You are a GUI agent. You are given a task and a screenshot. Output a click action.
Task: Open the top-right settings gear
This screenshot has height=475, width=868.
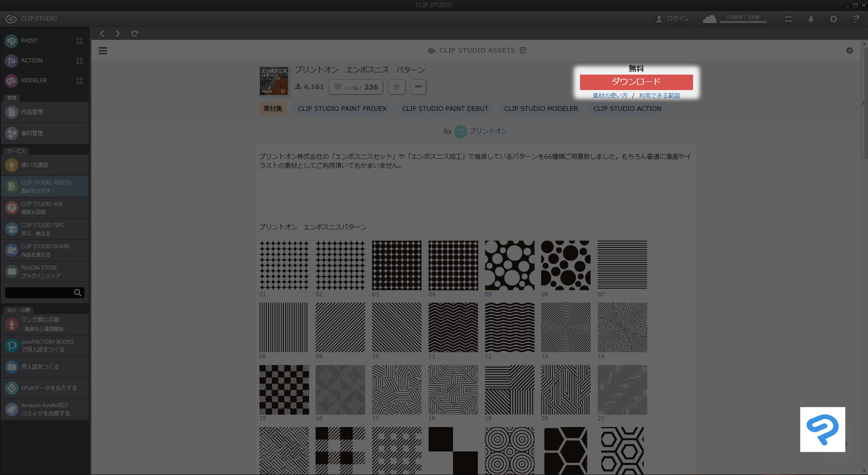[834, 19]
